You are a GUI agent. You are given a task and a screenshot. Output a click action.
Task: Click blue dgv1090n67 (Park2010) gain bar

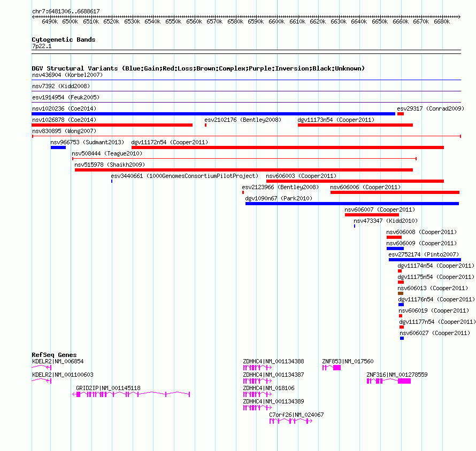tap(352, 204)
